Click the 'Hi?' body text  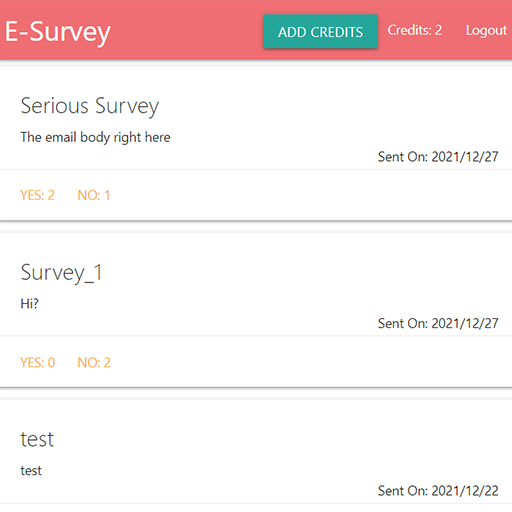(29, 304)
